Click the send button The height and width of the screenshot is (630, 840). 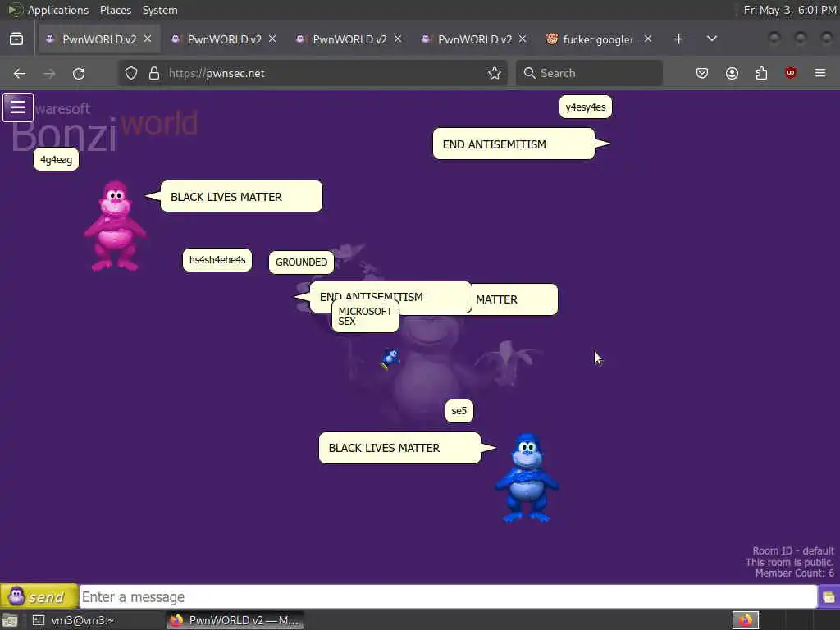click(39, 597)
